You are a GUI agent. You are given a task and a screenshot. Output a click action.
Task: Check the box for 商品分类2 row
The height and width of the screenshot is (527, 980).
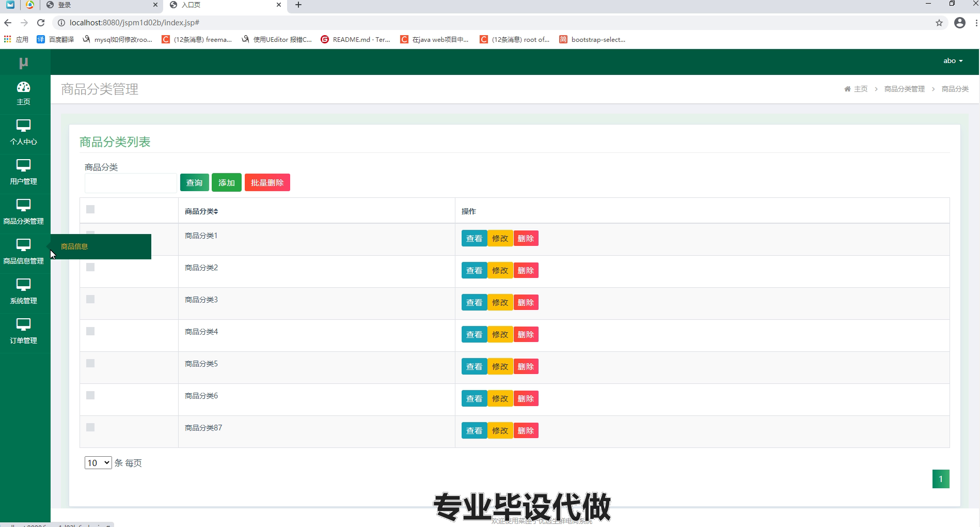pyautogui.click(x=90, y=267)
